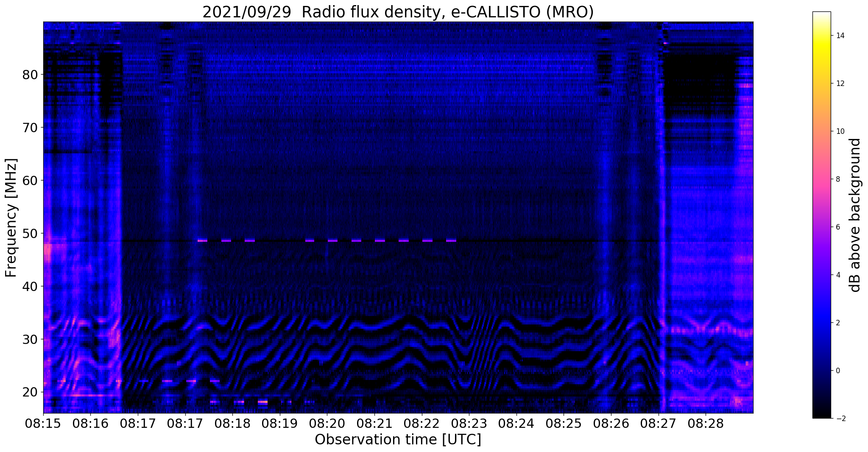868x452 pixels.
Task: Click the colorbar gradient strip
Action: click(x=821, y=215)
